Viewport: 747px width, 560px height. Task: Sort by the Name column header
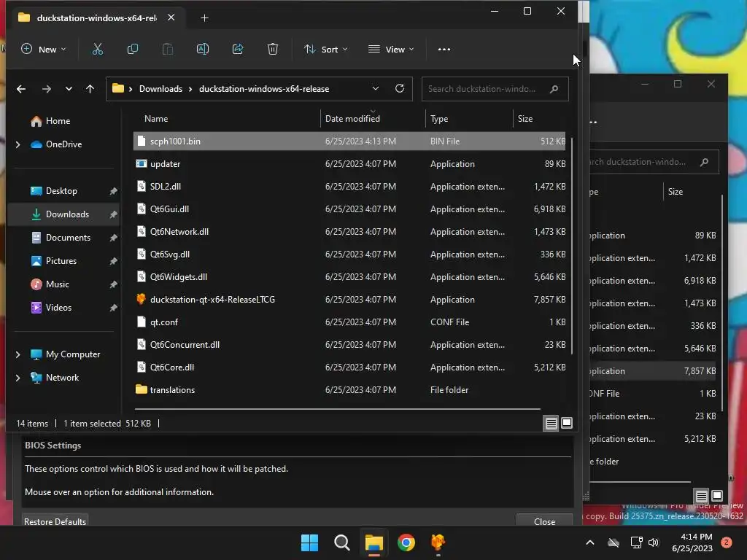[156, 119]
